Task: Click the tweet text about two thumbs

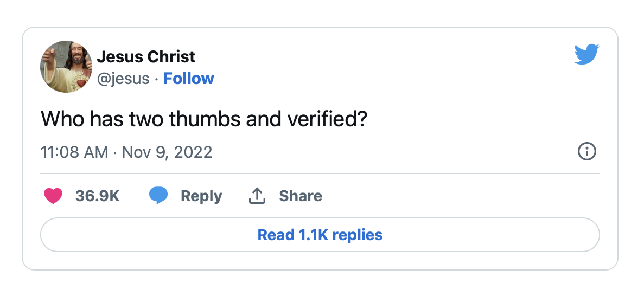Action: (203, 119)
